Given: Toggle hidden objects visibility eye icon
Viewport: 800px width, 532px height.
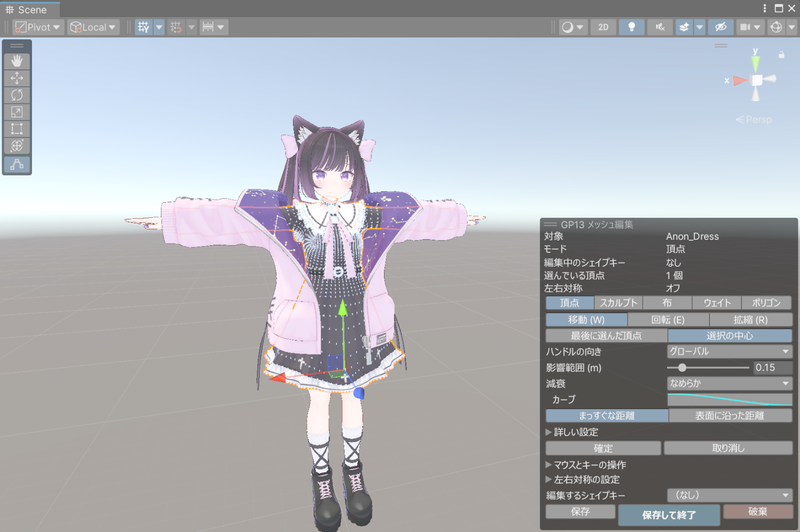Looking at the screenshot, I should pos(720,27).
